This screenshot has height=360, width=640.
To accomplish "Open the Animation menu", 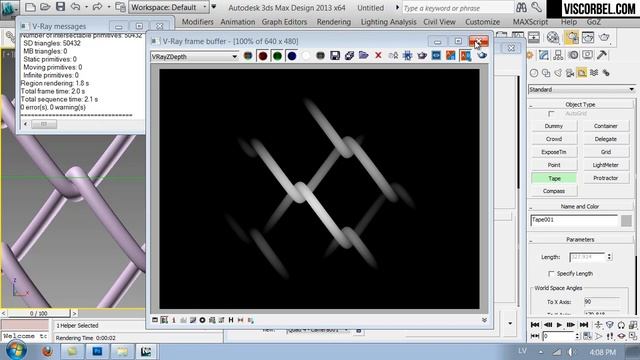I will [238, 22].
